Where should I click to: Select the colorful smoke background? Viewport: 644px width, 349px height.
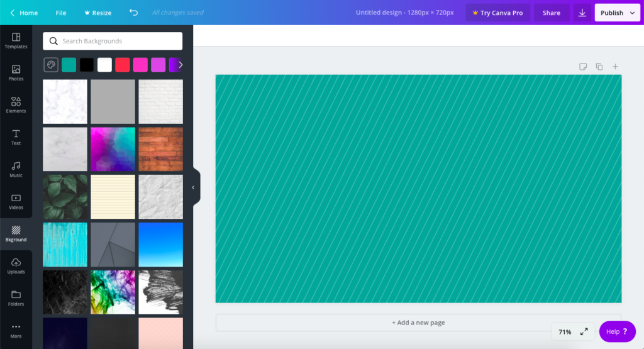[x=113, y=292]
